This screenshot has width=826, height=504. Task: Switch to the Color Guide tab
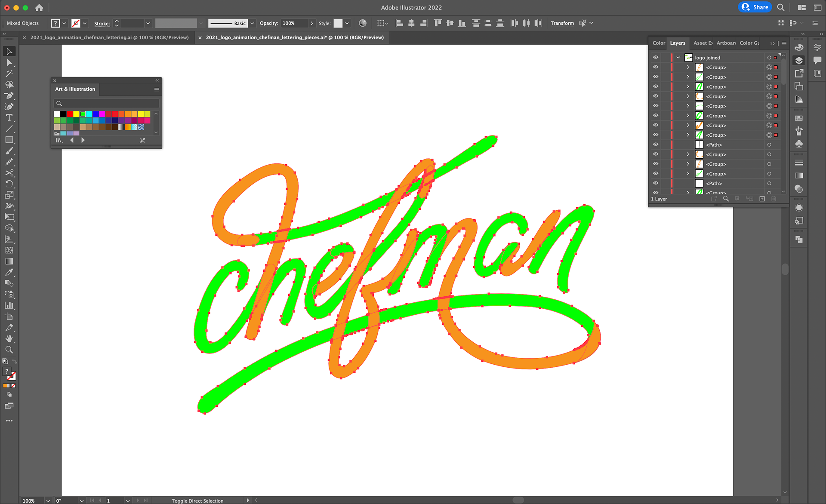tap(749, 43)
